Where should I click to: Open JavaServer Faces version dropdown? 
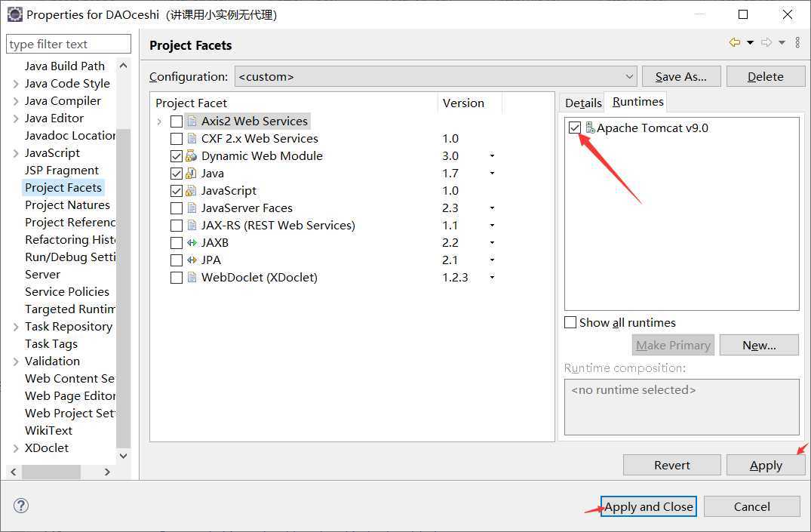[492, 208]
